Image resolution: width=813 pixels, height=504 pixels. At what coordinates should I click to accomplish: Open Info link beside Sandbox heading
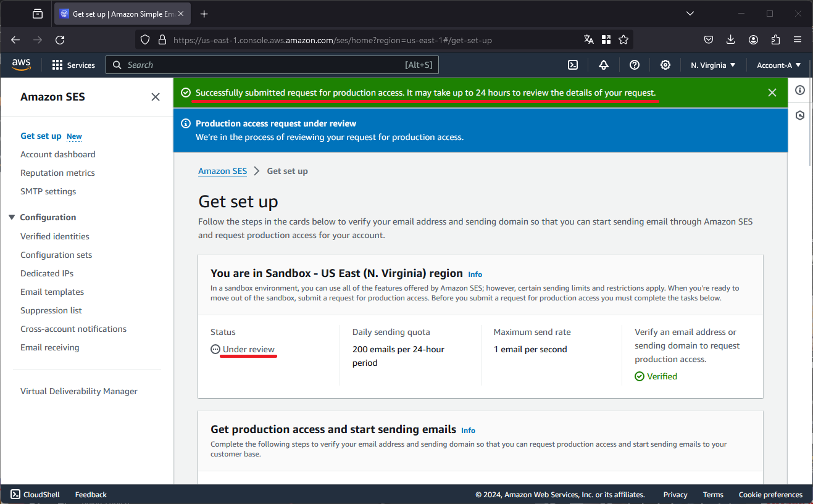click(x=475, y=275)
